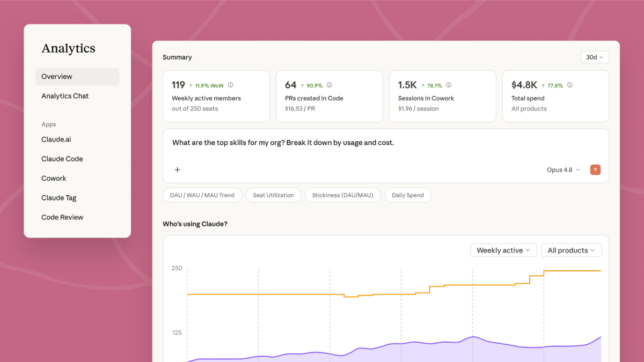Click the Seat Utilization suggestion chip
This screenshot has height=362, width=644.
pyautogui.click(x=273, y=195)
